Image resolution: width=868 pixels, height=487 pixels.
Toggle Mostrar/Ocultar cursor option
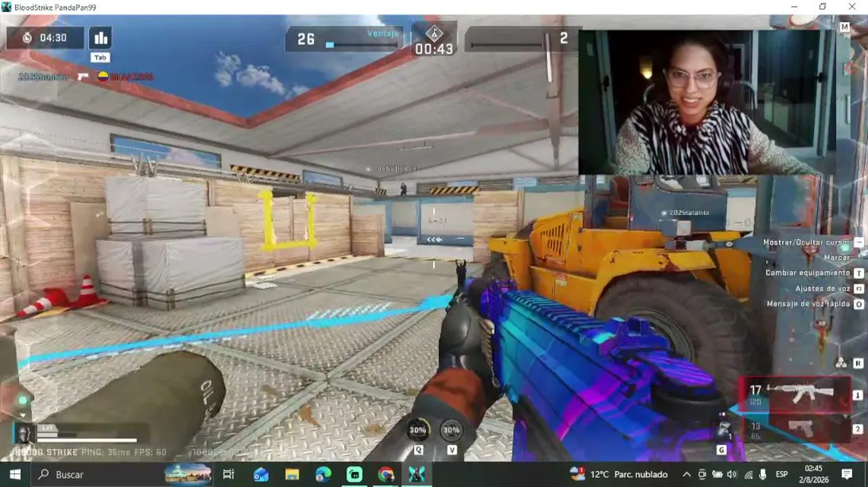click(x=806, y=242)
